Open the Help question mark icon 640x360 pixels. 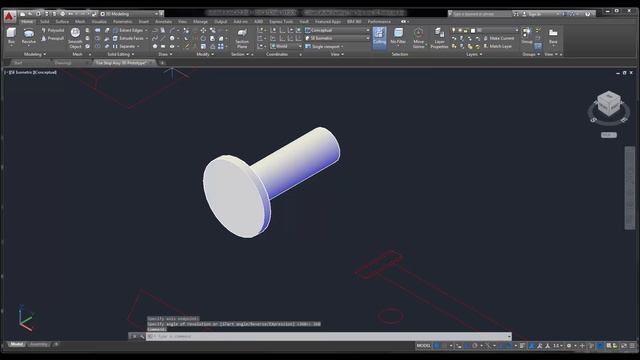587,14
